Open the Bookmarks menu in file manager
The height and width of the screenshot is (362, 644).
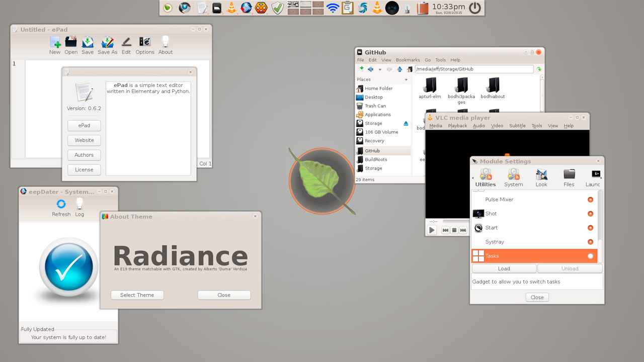(408, 60)
